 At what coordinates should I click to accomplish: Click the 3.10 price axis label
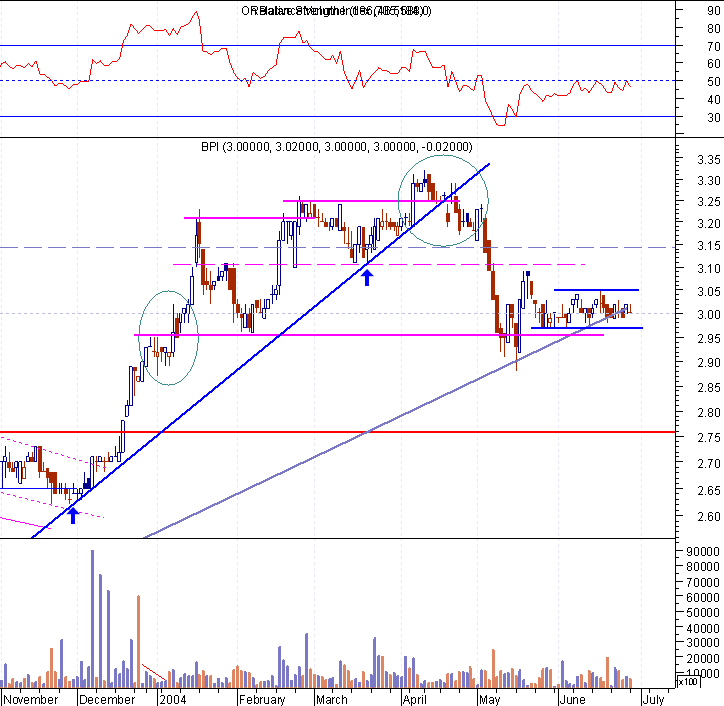pos(709,268)
